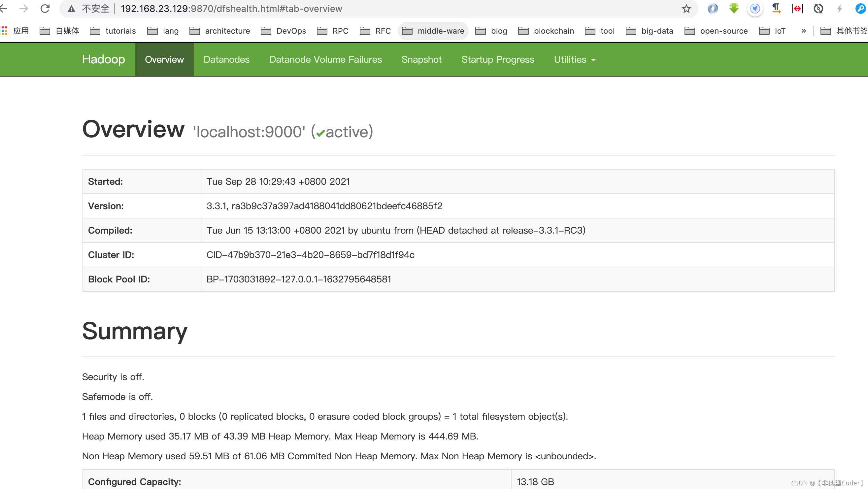Go to Datanode Volume Failures tab
Screen dimensions: 868x489
(325, 60)
